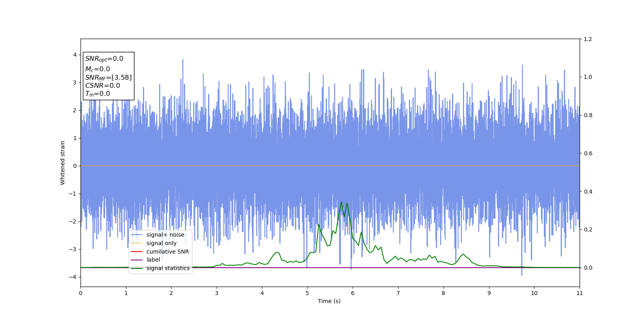Click the SNRopt=0.0 annotation text
644x322 pixels.
(x=104, y=59)
